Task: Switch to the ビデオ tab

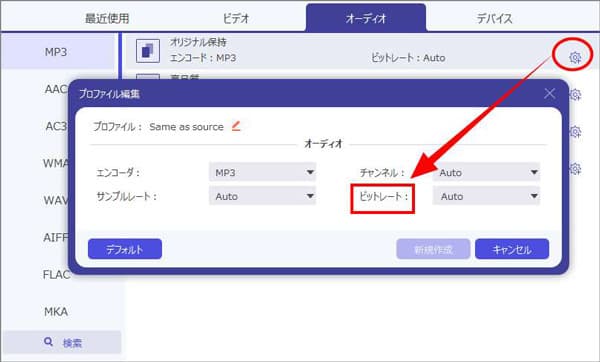Action: point(236,18)
